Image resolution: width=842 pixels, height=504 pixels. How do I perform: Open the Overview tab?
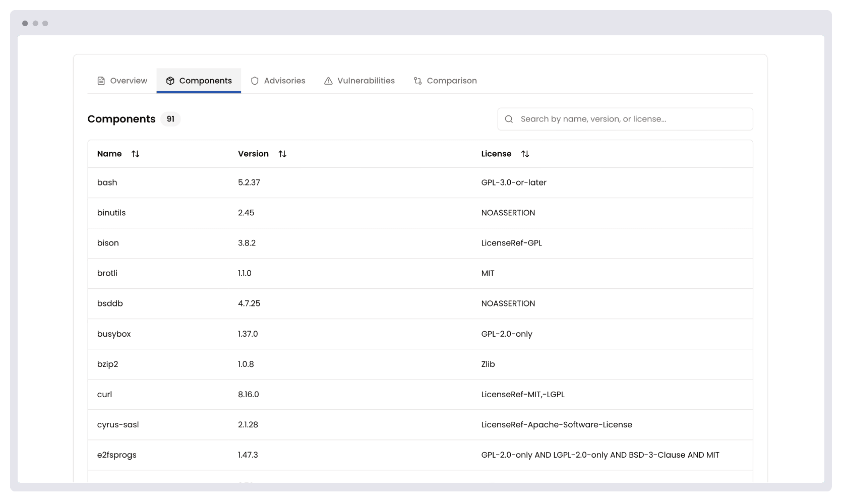[x=128, y=81]
